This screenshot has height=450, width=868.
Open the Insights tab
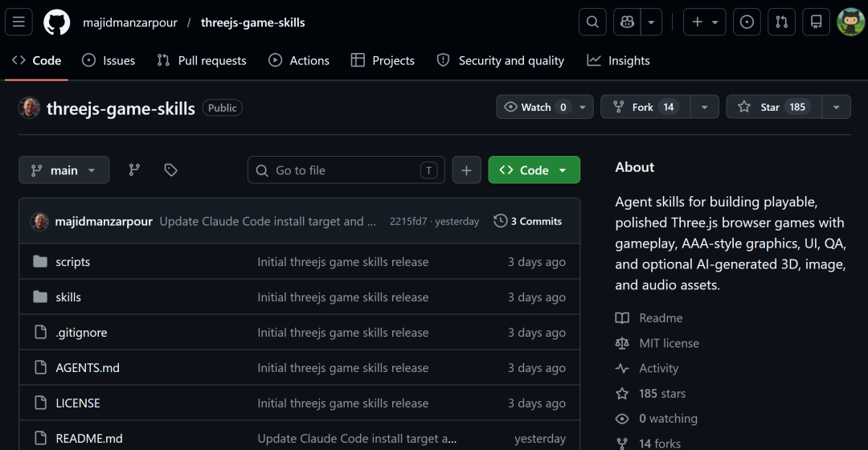coord(618,60)
